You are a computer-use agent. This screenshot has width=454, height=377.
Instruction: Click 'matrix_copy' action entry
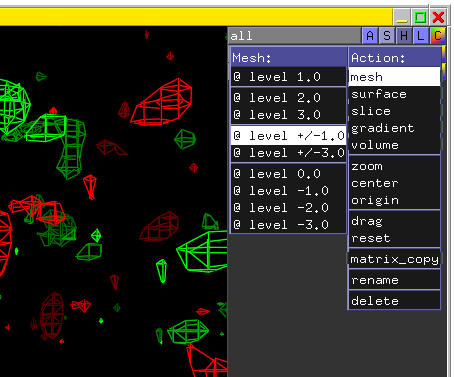tap(394, 259)
